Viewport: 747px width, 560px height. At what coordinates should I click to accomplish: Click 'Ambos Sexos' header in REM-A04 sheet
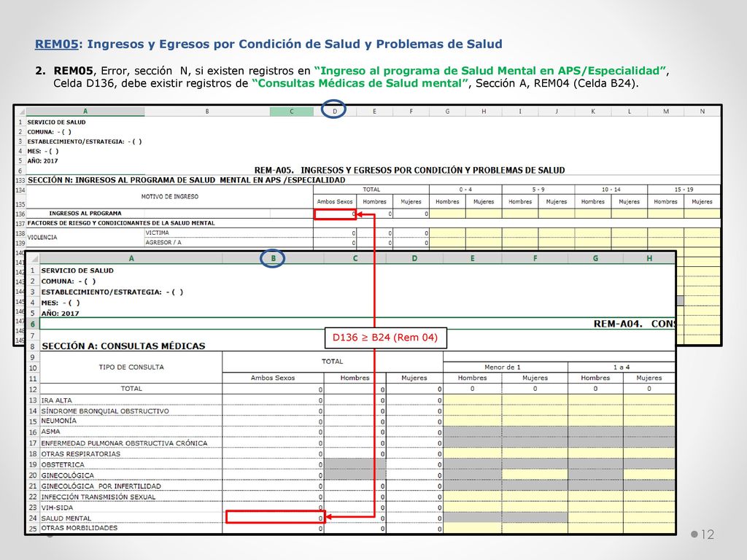pyautogui.click(x=273, y=378)
